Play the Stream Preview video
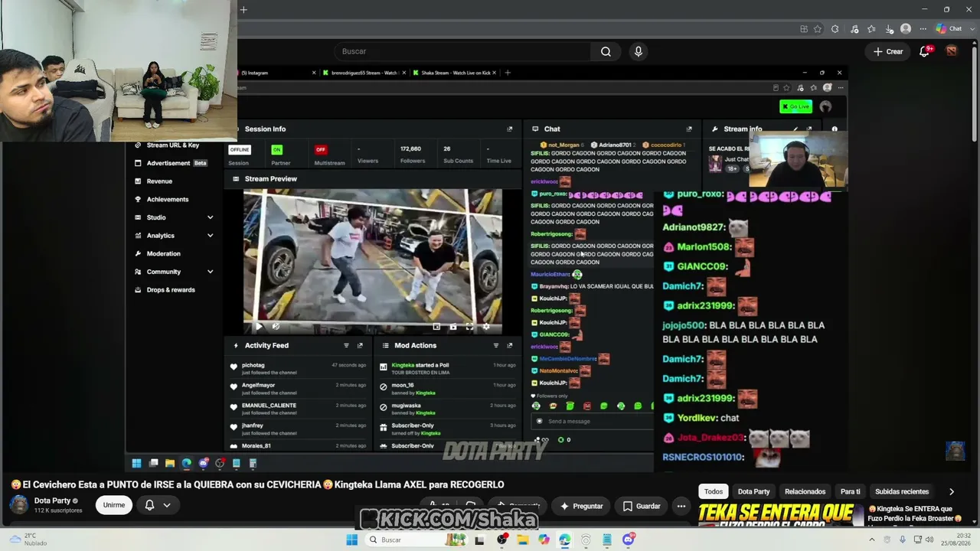Screen dimensions: 980x551 click(258, 327)
